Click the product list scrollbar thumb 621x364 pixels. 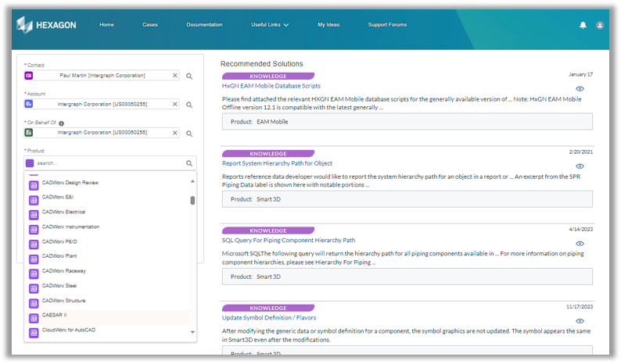click(192, 201)
